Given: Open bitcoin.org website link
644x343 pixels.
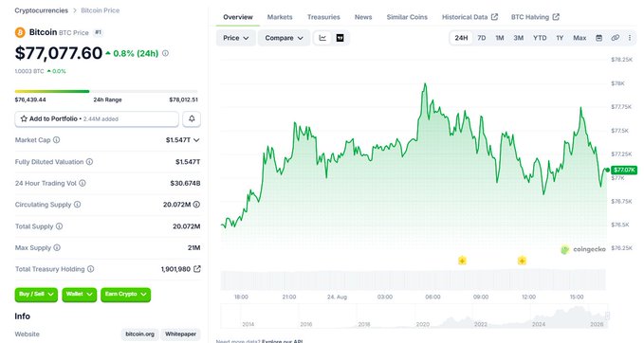Looking at the screenshot, I should [139, 334].
